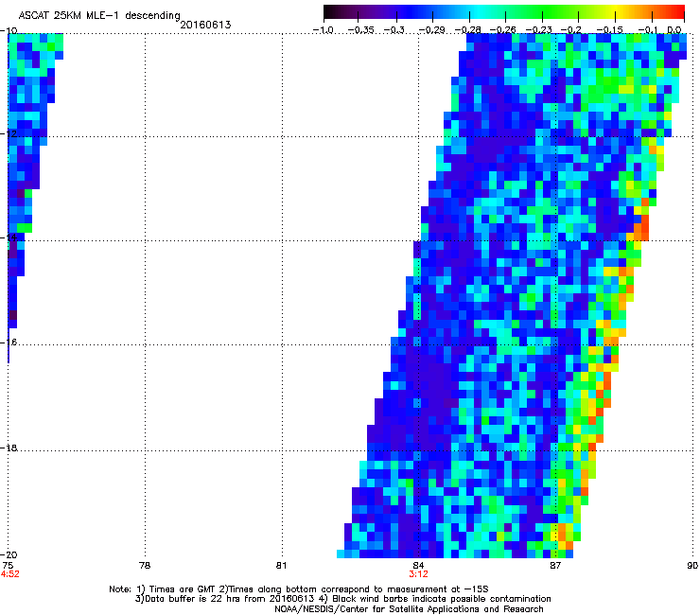This screenshot has width=700, height=615.
Task: Select the note line "3)Data buffer is 22 hrs"
Action: [x=342, y=599]
